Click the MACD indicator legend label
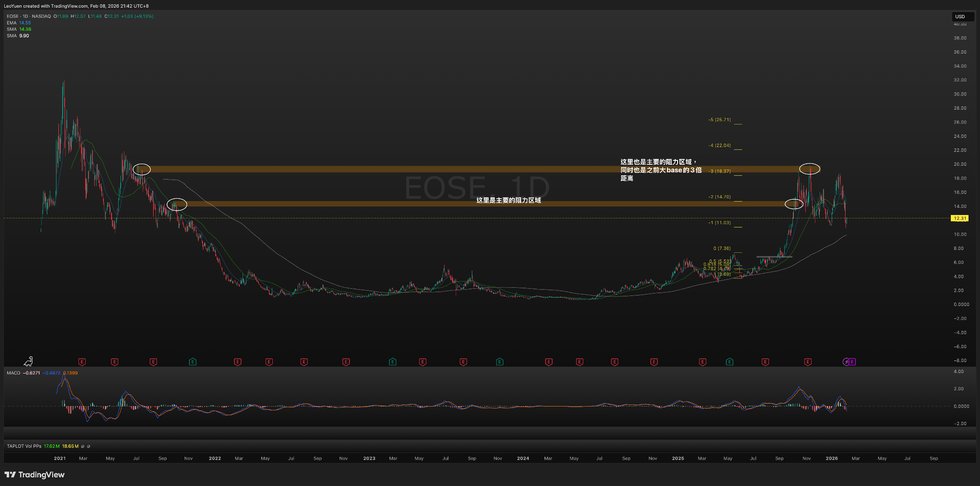980x486 pixels. 13,373
